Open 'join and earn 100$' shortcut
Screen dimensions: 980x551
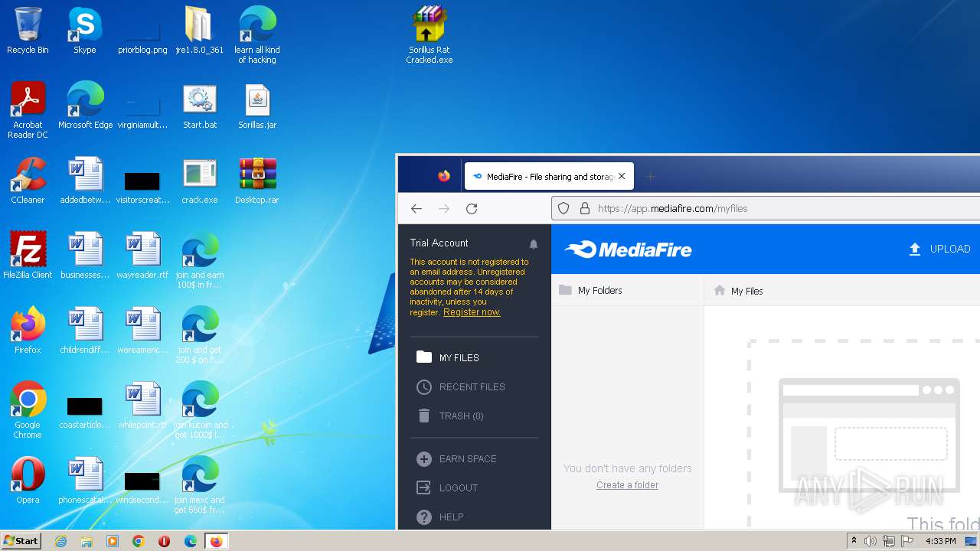(x=199, y=259)
